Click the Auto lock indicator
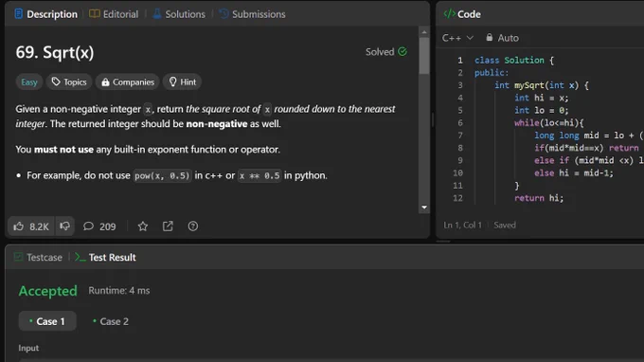Image resolution: width=644 pixels, height=362 pixels. tap(502, 38)
